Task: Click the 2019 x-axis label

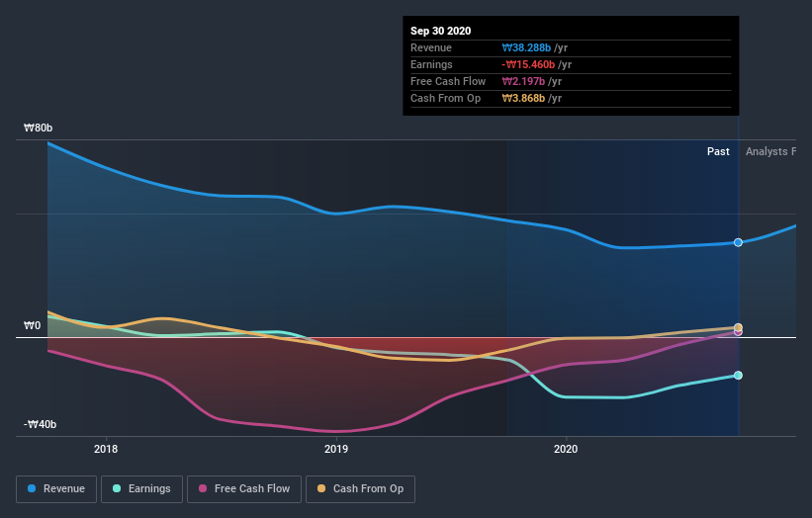Action: pos(336,449)
